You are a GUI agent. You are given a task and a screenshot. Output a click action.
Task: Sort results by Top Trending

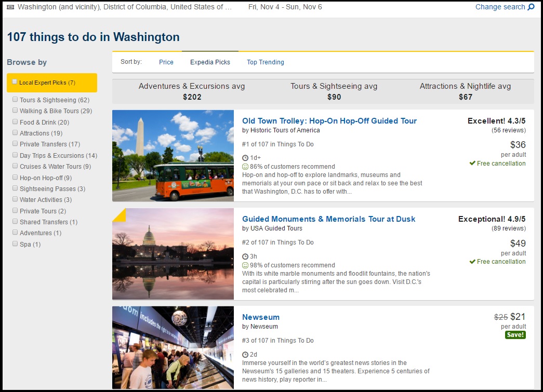point(265,62)
